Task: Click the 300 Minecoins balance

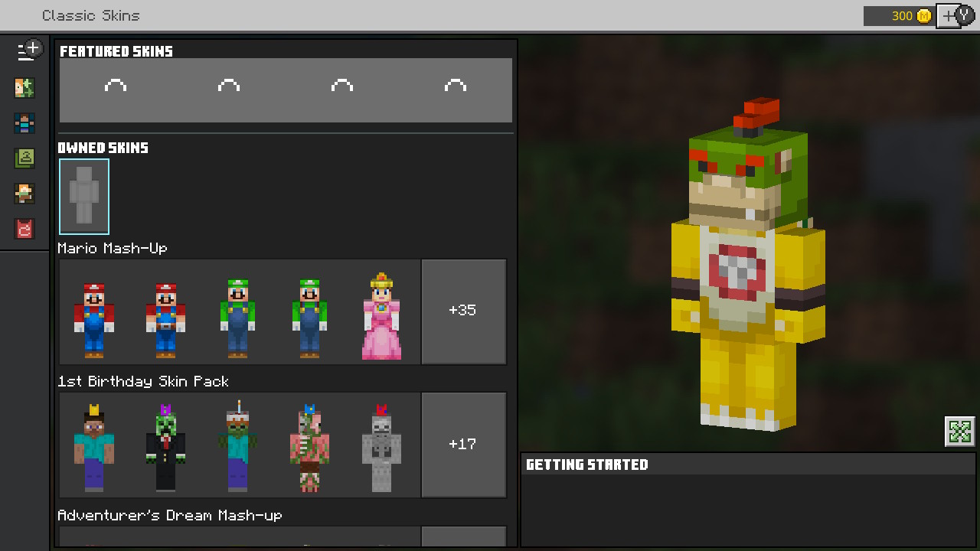Action: (x=902, y=16)
